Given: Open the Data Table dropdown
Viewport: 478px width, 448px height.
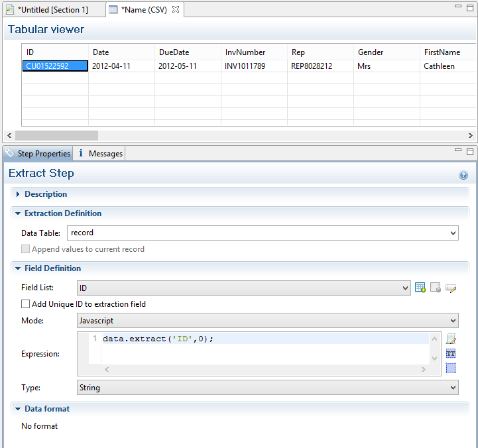Looking at the screenshot, I should (x=453, y=233).
